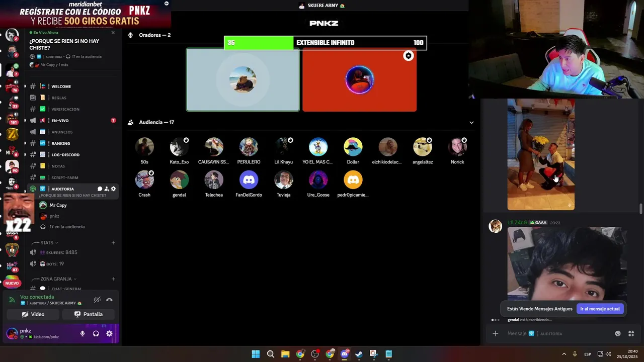Open the ANUNCIOS channel
The width and height of the screenshot is (644, 362).
pos(72,132)
